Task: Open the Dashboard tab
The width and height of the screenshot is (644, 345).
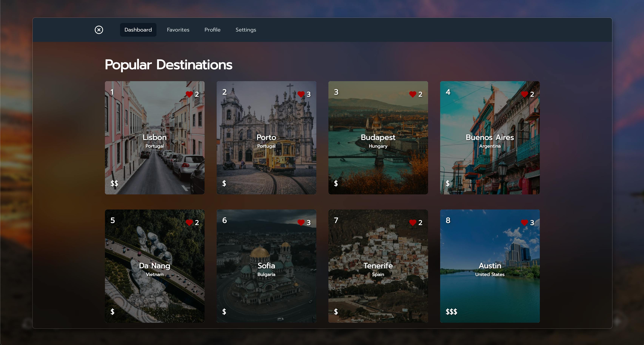Action: point(138,30)
